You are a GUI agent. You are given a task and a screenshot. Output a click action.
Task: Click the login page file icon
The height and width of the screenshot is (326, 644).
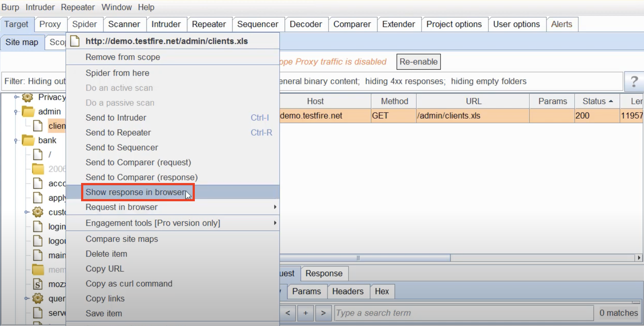click(38, 227)
